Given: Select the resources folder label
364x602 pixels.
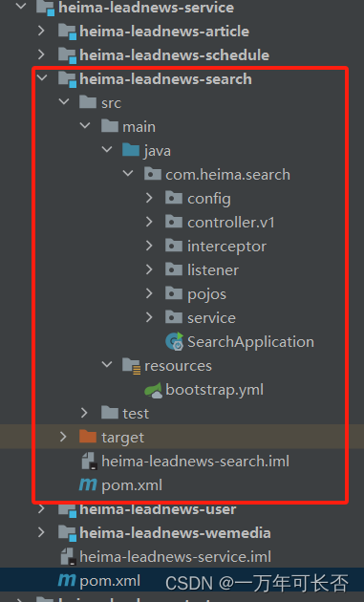Looking at the screenshot, I should pos(178,365).
